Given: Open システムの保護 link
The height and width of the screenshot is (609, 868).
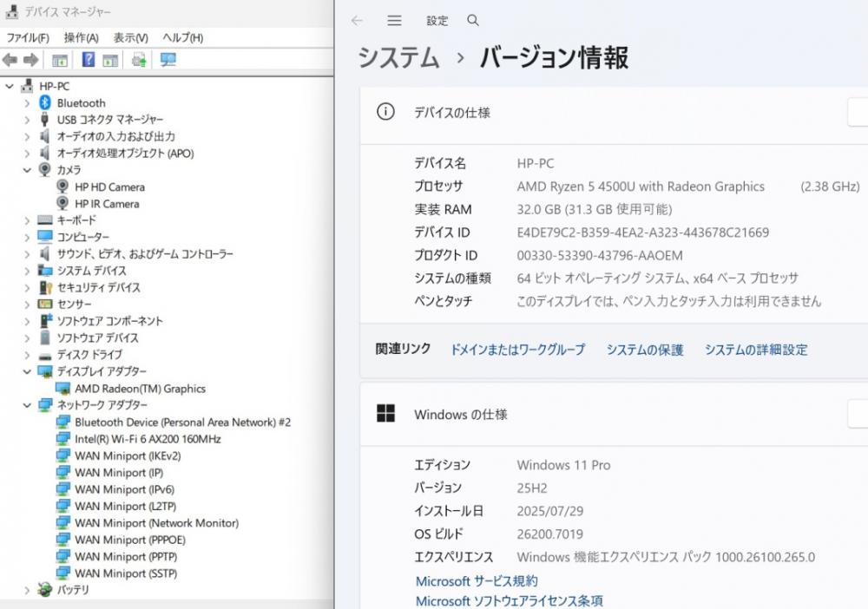Looking at the screenshot, I should 645,350.
